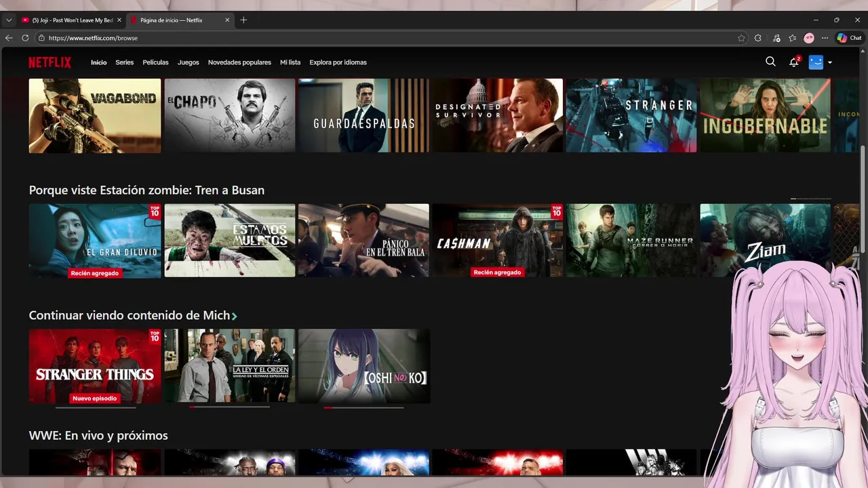Click Nuevo episodio badge on Stranger Things
Image resolution: width=868 pixels, height=488 pixels.
pyautogui.click(x=95, y=399)
